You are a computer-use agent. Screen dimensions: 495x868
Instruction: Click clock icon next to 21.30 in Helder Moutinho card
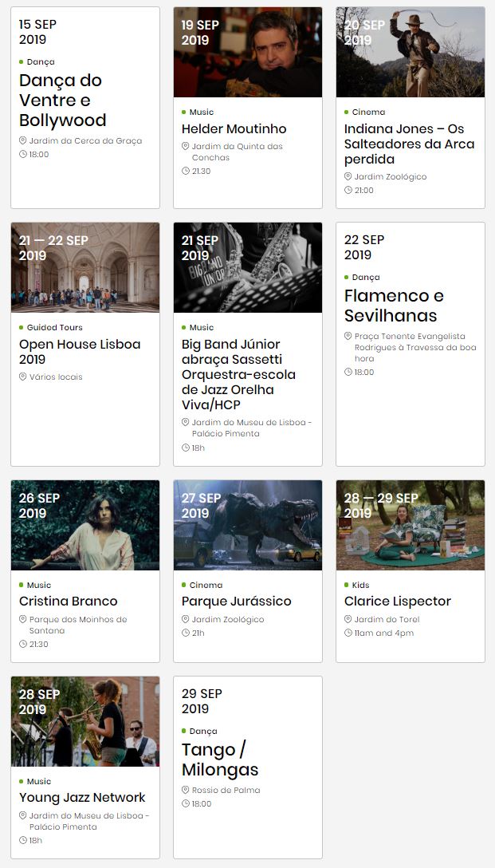point(185,171)
